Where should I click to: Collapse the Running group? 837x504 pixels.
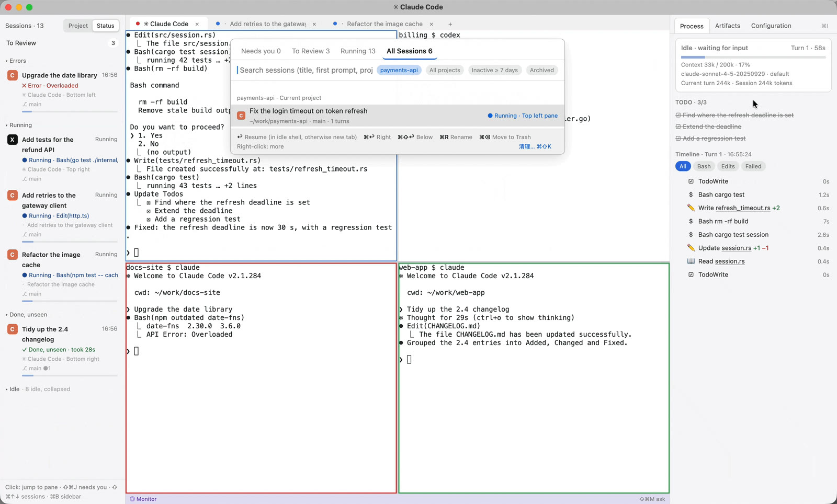pos(19,125)
